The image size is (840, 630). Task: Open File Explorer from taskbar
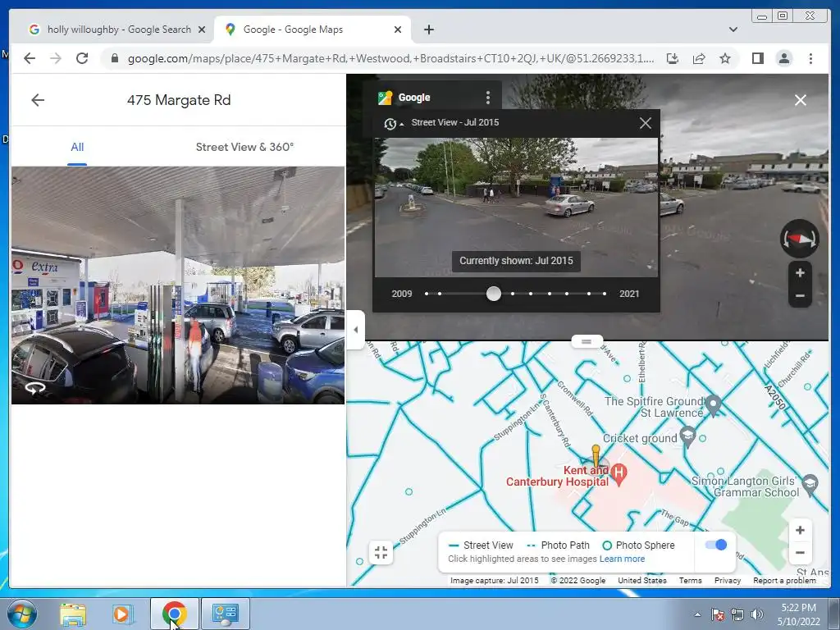click(x=73, y=614)
